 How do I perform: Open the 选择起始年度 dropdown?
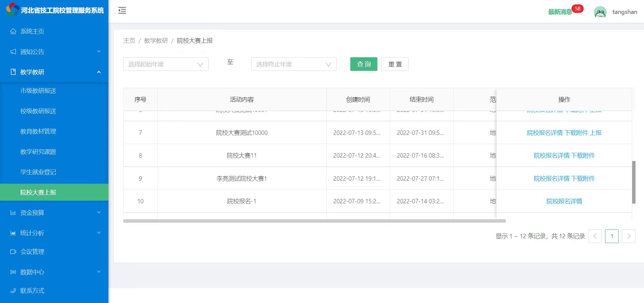pos(166,64)
